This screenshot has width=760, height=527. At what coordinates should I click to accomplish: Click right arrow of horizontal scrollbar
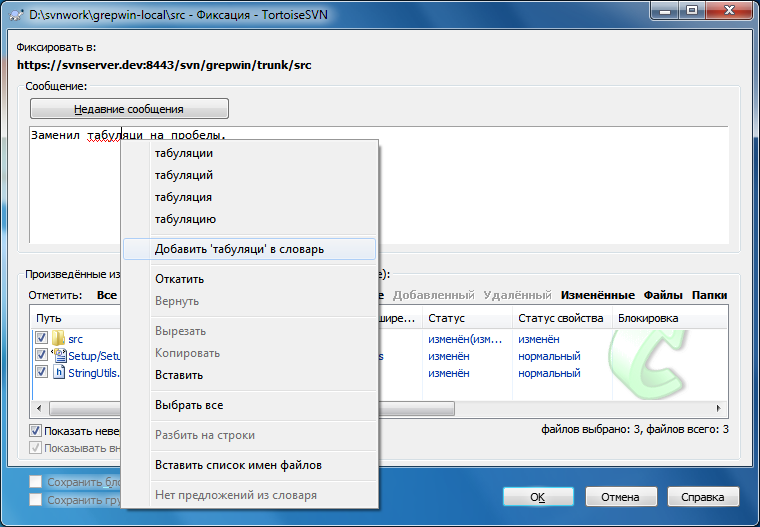tap(719, 408)
